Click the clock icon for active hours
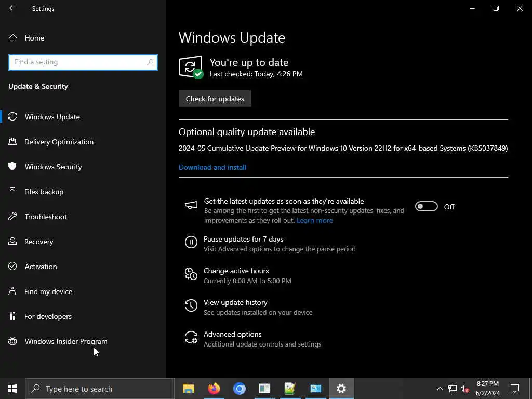The image size is (532, 399). [191, 274]
